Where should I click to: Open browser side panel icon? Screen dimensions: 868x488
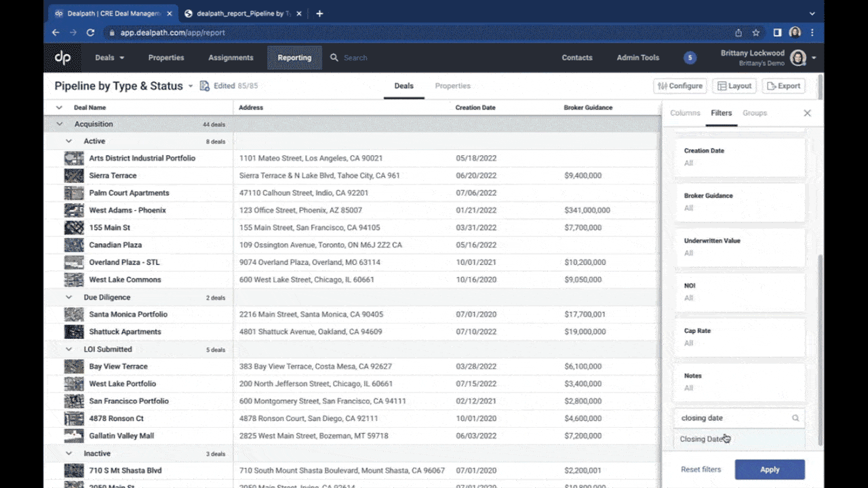pyautogui.click(x=778, y=33)
